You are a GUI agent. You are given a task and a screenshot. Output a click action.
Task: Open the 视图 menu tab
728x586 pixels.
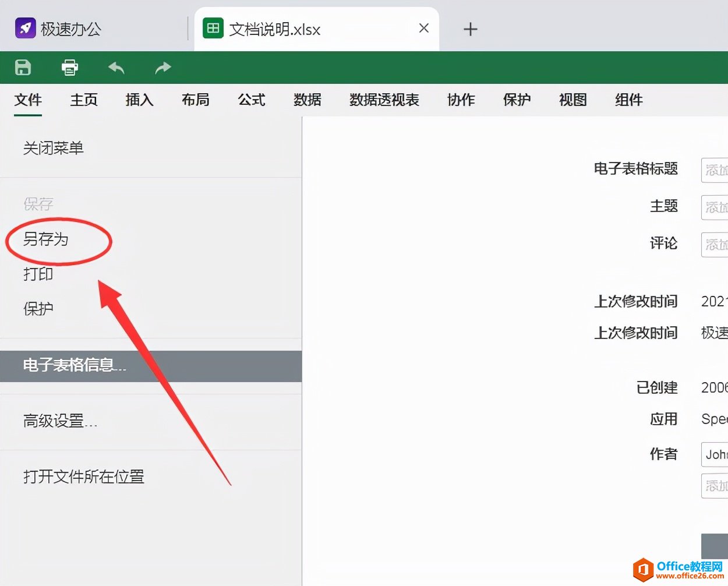click(572, 100)
